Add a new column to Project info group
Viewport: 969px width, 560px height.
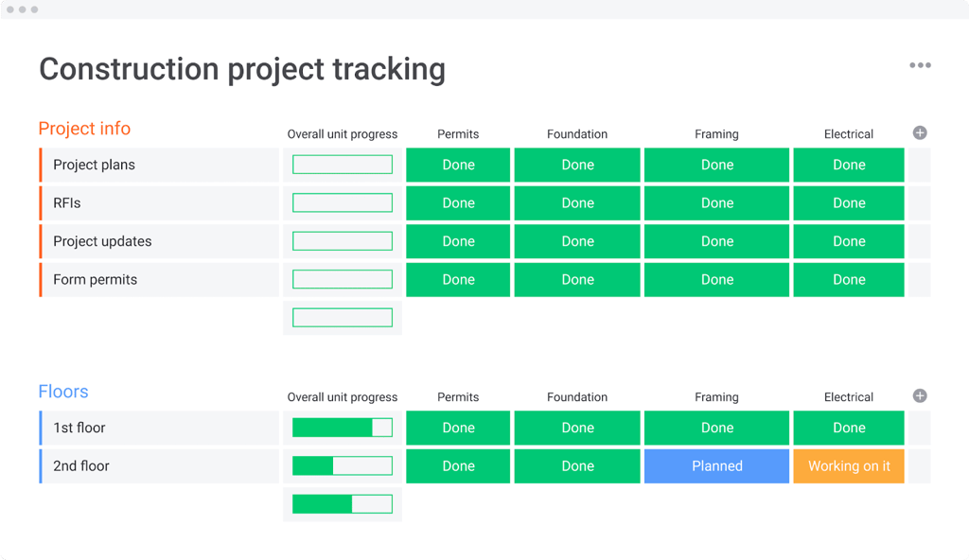point(919,132)
